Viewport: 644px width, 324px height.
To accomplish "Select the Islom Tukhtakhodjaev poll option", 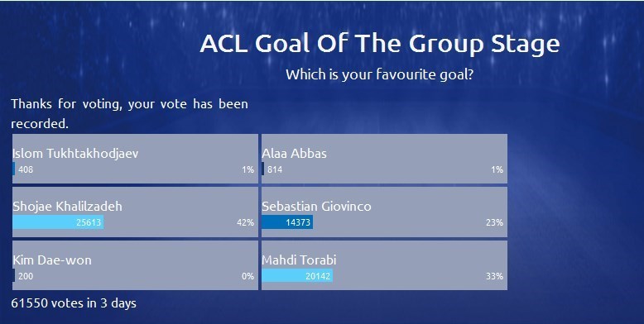I will click(135, 159).
